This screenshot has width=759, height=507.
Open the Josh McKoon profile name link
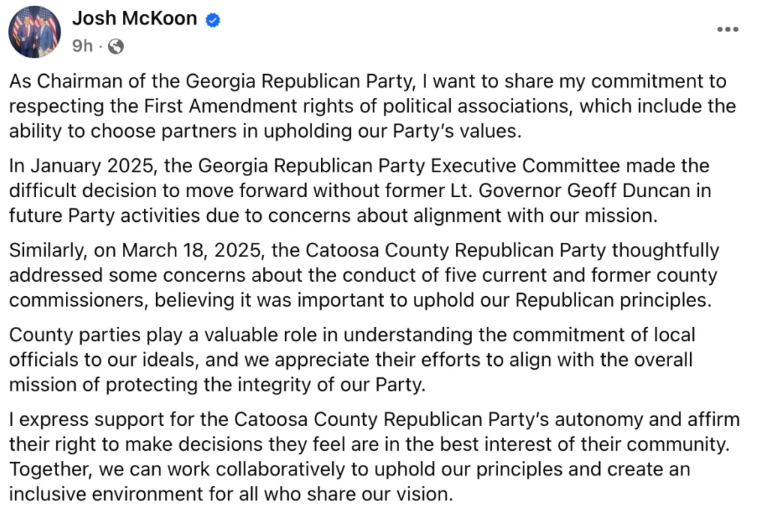tap(134, 18)
